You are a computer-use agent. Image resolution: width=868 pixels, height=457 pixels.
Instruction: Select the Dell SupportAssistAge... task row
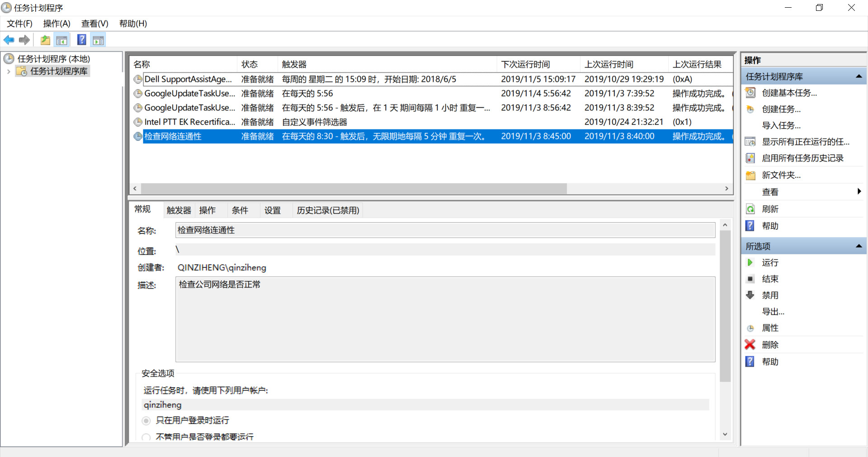(432, 79)
